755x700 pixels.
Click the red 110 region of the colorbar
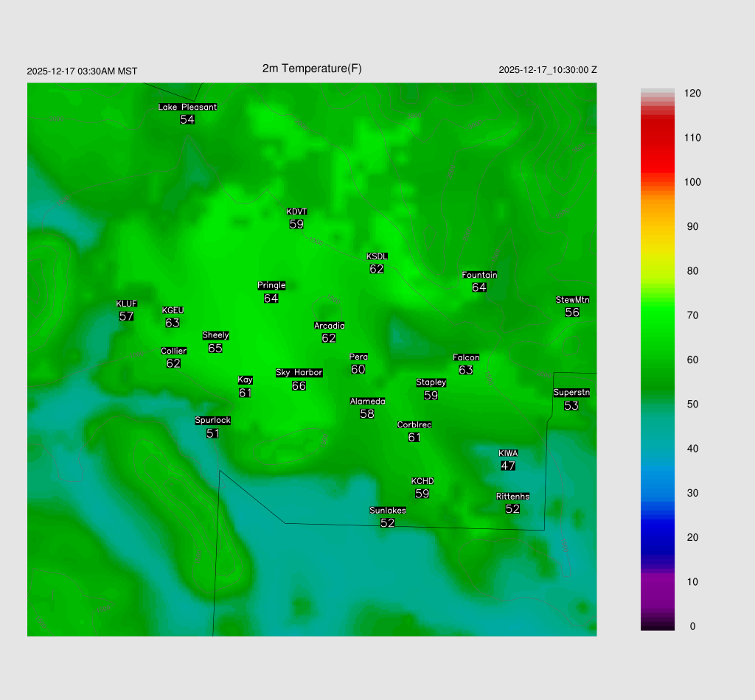tap(658, 138)
